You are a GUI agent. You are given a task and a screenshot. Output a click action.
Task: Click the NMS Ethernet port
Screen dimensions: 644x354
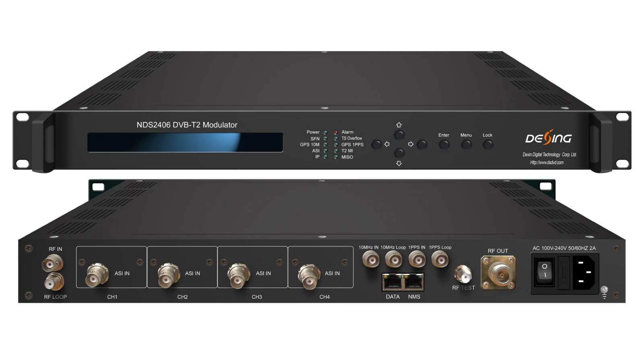(x=413, y=282)
